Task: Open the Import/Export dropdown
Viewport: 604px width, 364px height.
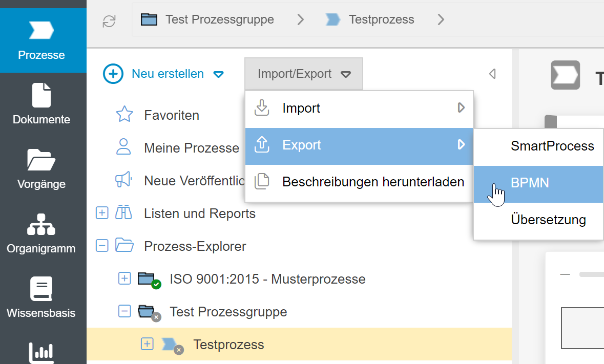Action: (304, 74)
